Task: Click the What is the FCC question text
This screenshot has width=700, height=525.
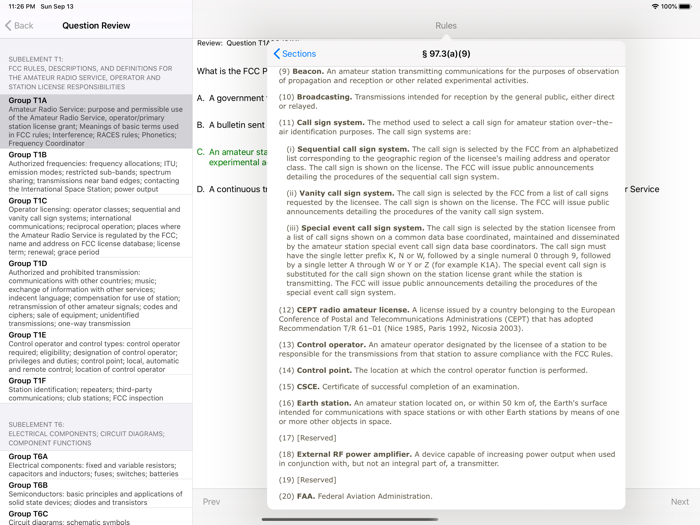Action: pyautogui.click(x=232, y=71)
